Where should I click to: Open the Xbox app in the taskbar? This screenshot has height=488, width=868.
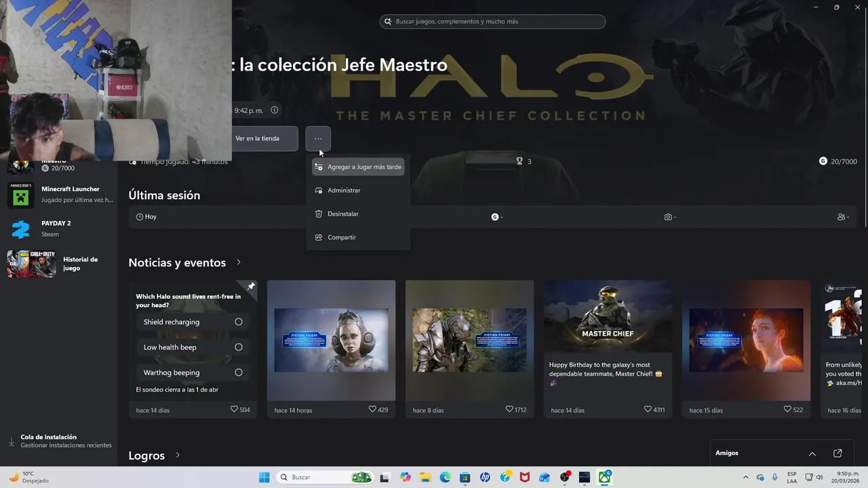point(604,477)
